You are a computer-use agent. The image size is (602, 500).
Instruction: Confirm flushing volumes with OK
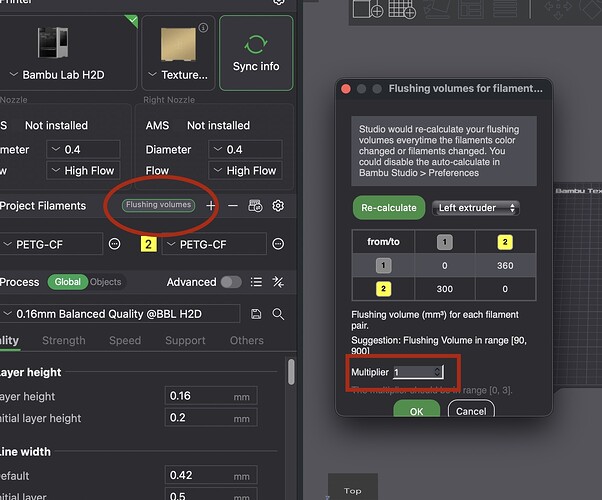click(416, 411)
